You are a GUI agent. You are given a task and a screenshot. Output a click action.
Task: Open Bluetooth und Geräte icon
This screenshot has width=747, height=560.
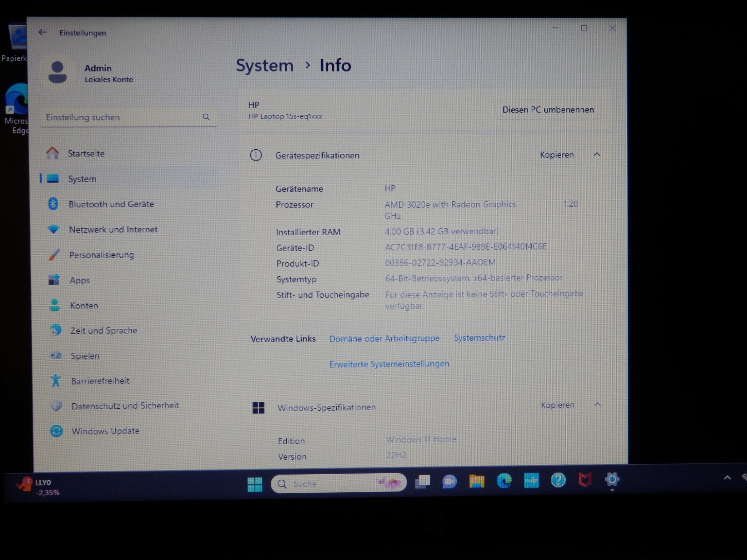click(53, 203)
